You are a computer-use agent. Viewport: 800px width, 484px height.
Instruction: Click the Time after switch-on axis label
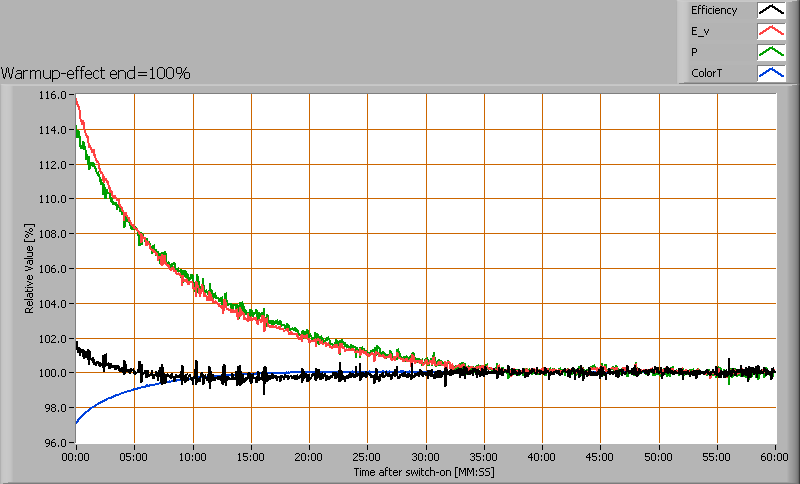pyautogui.click(x=424, y=471)
